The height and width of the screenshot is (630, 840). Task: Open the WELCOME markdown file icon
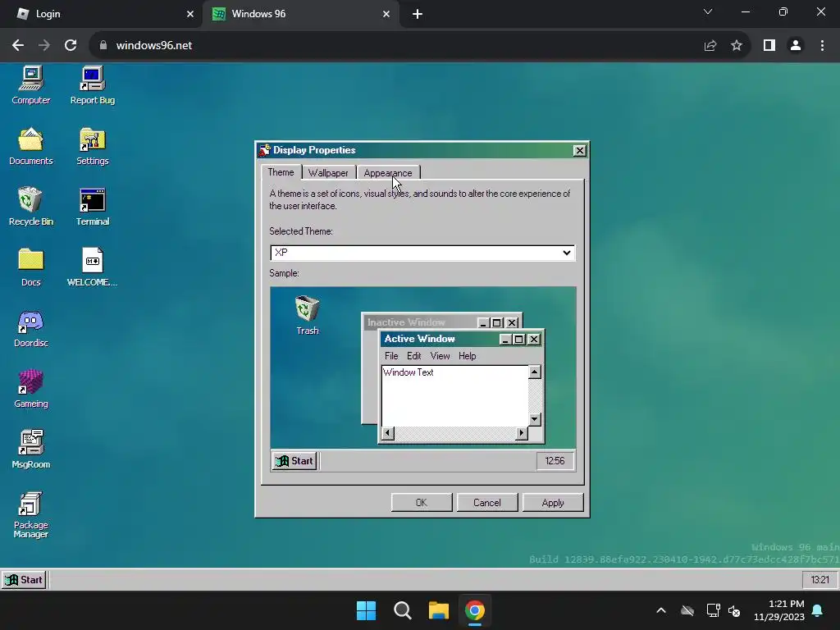point(92,268)
